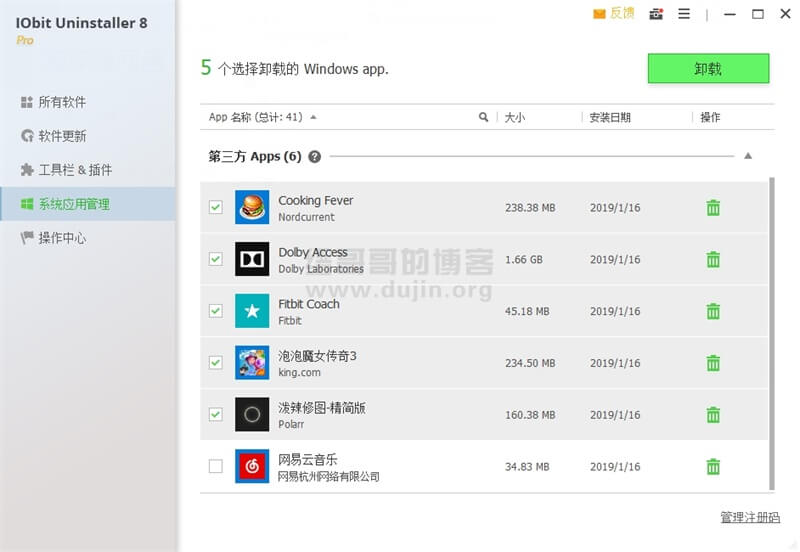Uncheck the Dolby Access checkbox
The width and height of the screenshot is (800, 552).
pyautogui.click(x=216, y=259)
